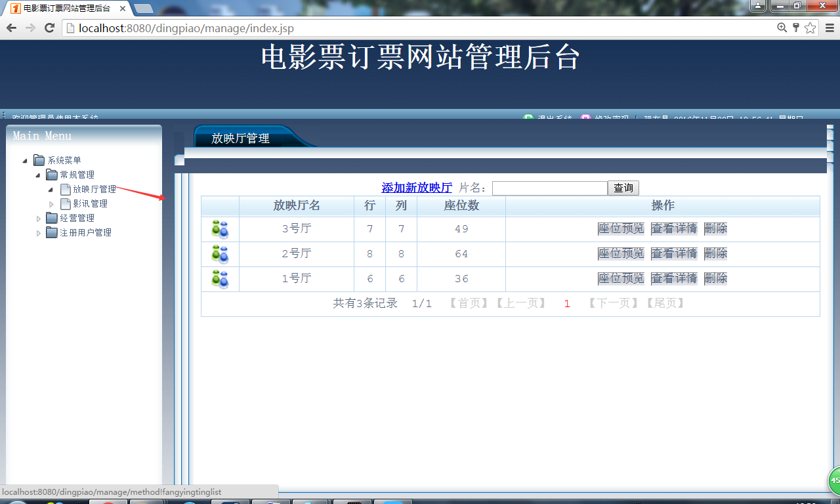Screen dimensions: 840x504
Task: Expand the 影讯管理 tree arrow
Action: coord(51,204)
